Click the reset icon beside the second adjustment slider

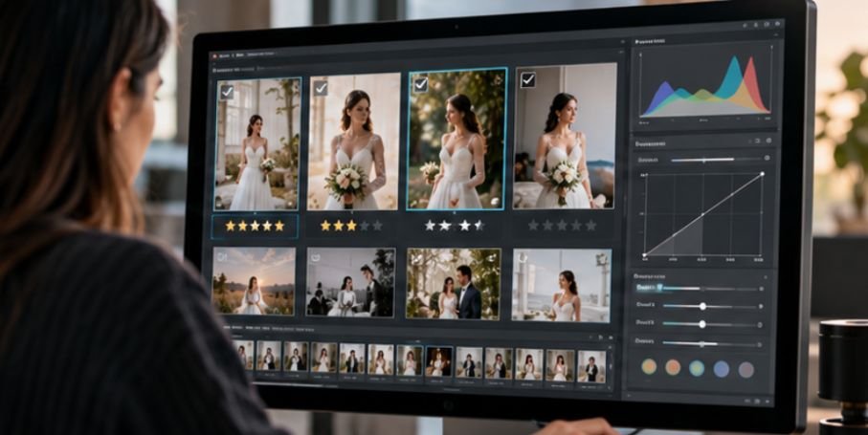[x=761, y=306]
